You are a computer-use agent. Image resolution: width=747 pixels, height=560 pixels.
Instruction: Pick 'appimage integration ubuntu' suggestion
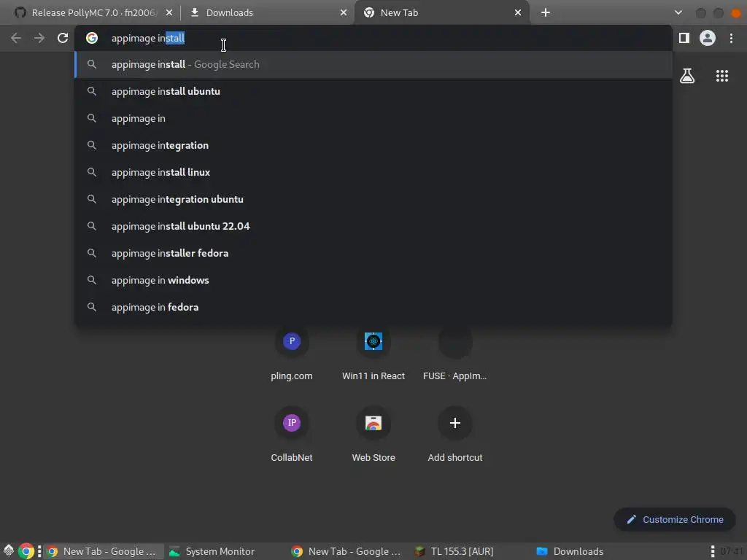tap(373, 199)
